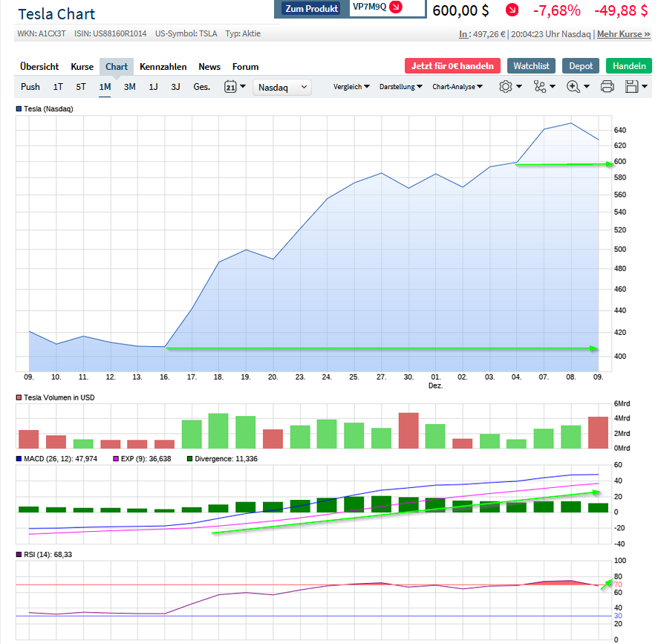The width and height of the screenshot is (661, 644).
Task: Open the Darstellung dropdown
Action: point(400,86)
